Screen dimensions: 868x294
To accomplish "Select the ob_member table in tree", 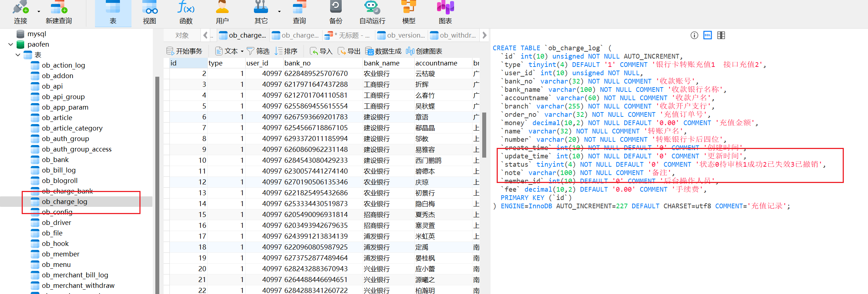I will coord(60,254).
